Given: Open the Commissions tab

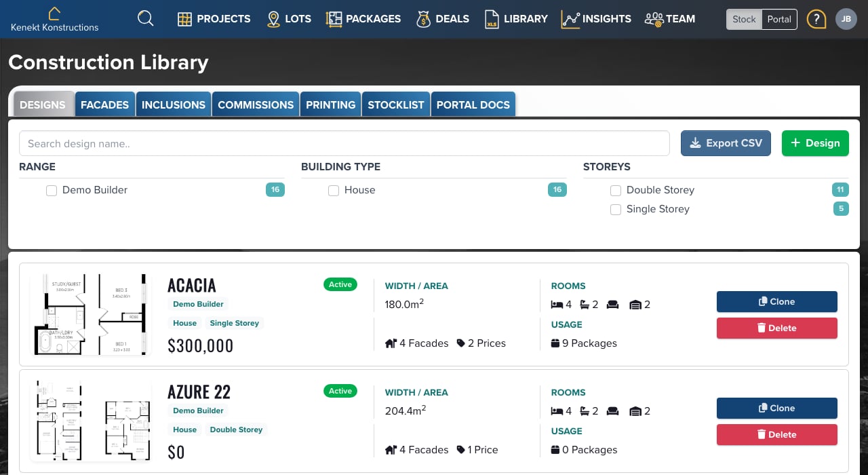Looking at the screenshot, I should [x=256, y=104].
